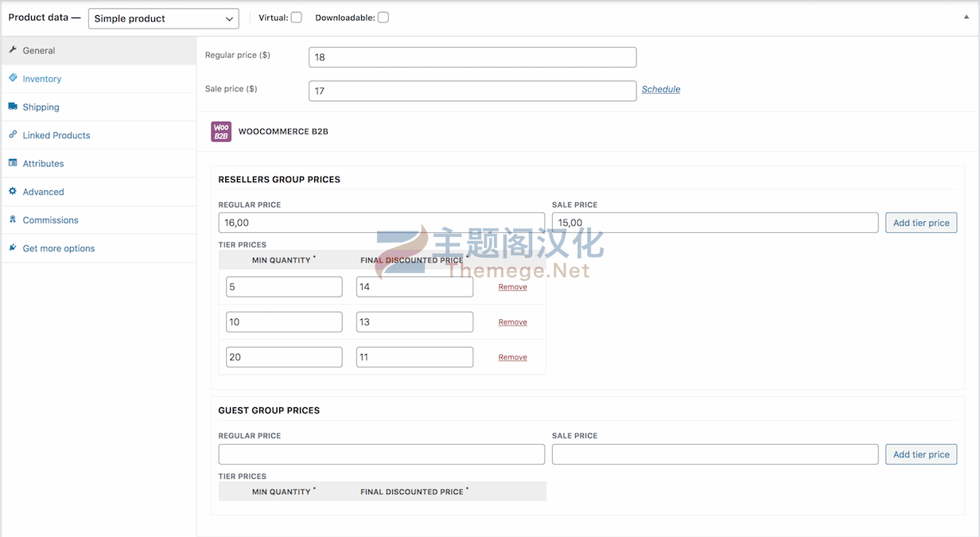Remove the tier with min quantity 20

tap(512, 357)
